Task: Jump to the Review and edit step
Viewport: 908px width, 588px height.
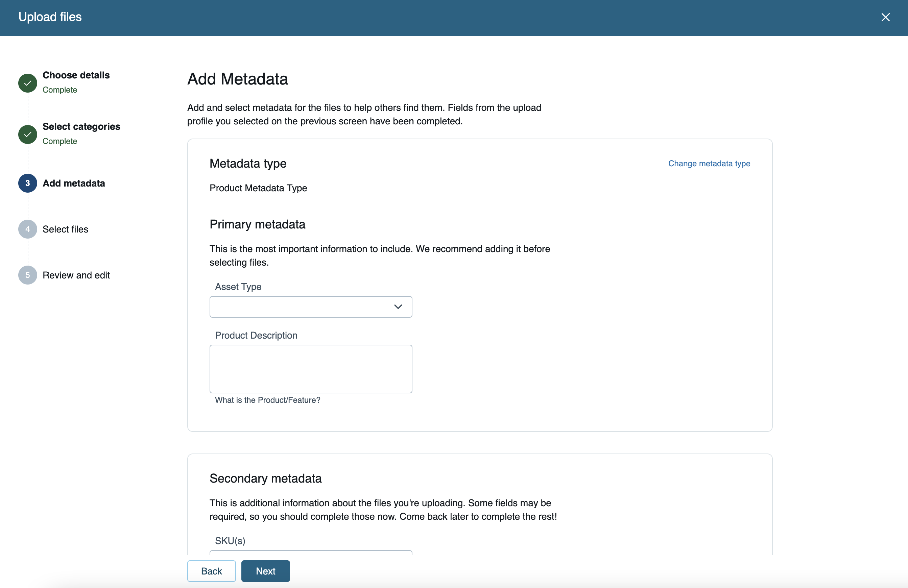Action: click(x=76, y=275)
